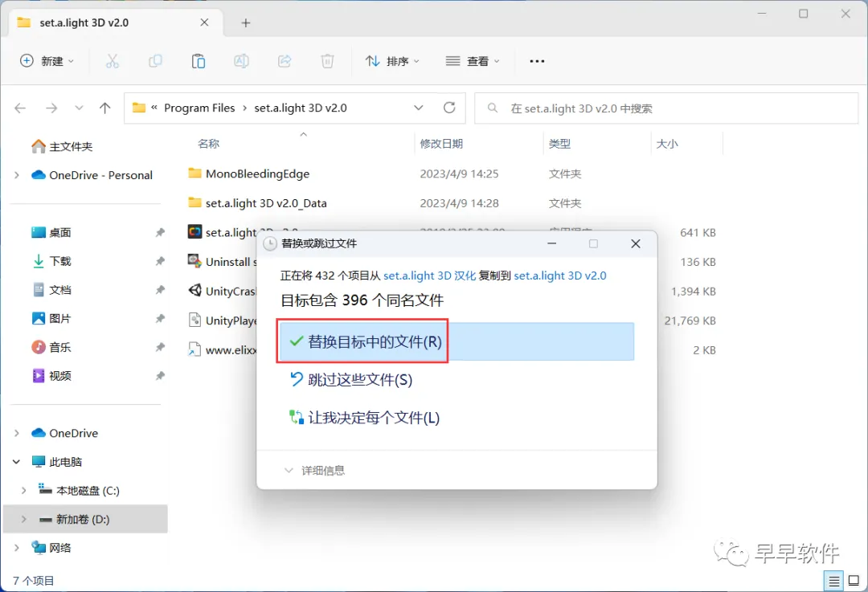Open 文档 documents quick access item
The width and height of the screenshot is (868, 592).
51,290
